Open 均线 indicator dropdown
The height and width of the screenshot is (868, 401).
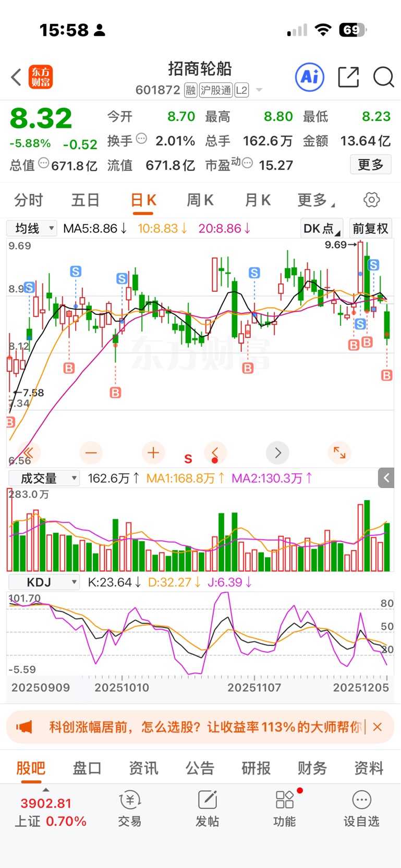pyautogui.click(x=32, y=228)
